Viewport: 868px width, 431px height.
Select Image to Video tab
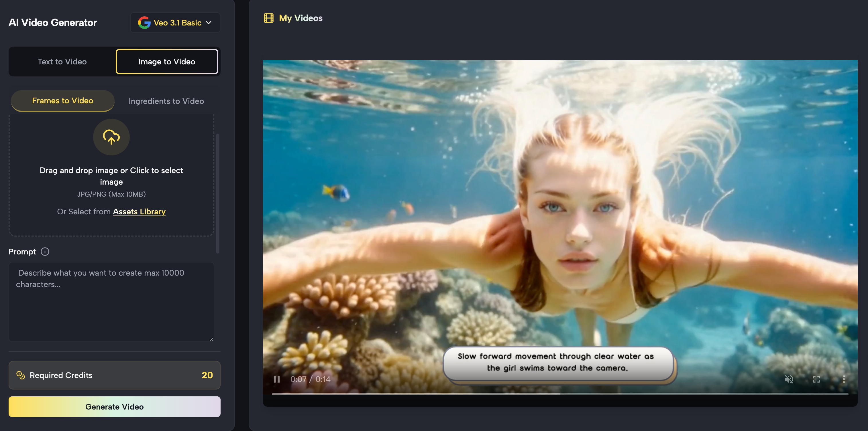pos(167,62)
